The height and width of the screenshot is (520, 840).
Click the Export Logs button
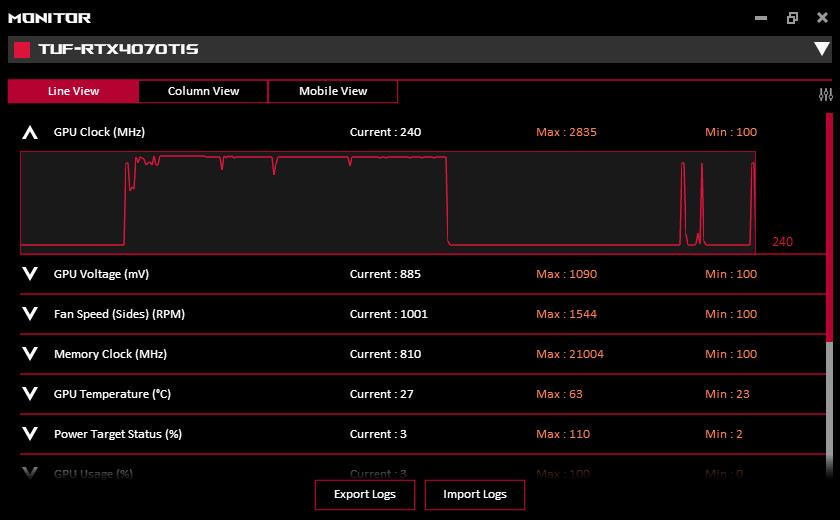coord(364,494)
